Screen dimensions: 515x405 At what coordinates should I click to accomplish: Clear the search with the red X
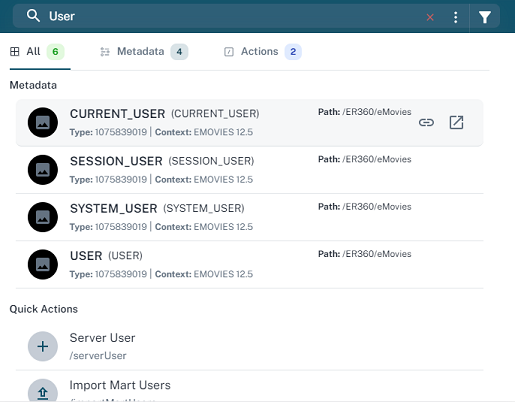pos(430,17)
